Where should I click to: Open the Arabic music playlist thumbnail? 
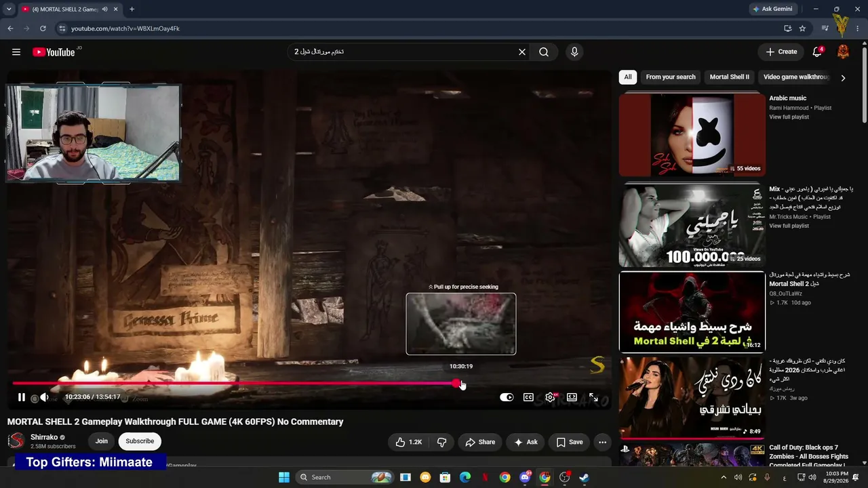pyautogui.click(x=692, y=134)
